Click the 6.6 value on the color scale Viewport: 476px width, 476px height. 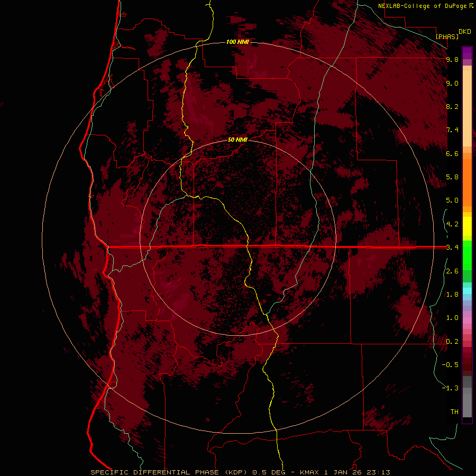[452, 153]
